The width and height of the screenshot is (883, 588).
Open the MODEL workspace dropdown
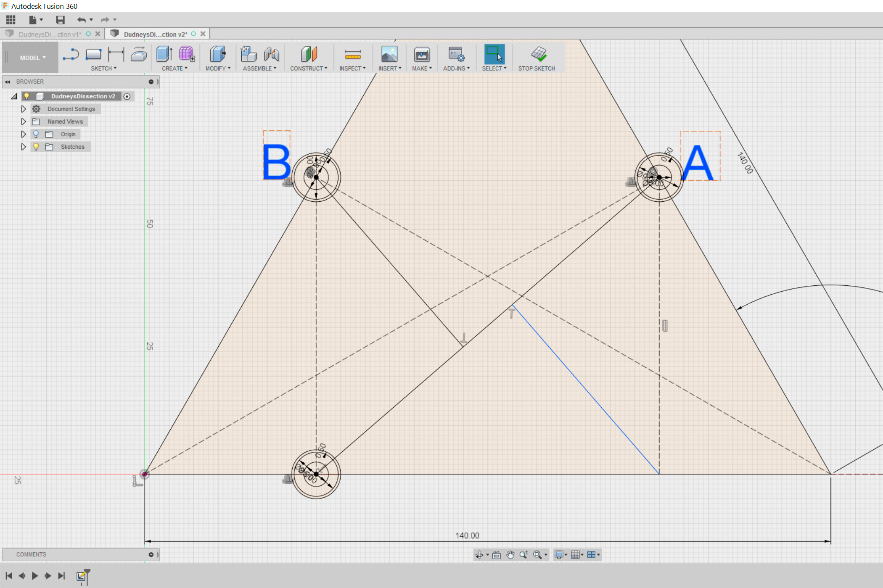(32, 58)
